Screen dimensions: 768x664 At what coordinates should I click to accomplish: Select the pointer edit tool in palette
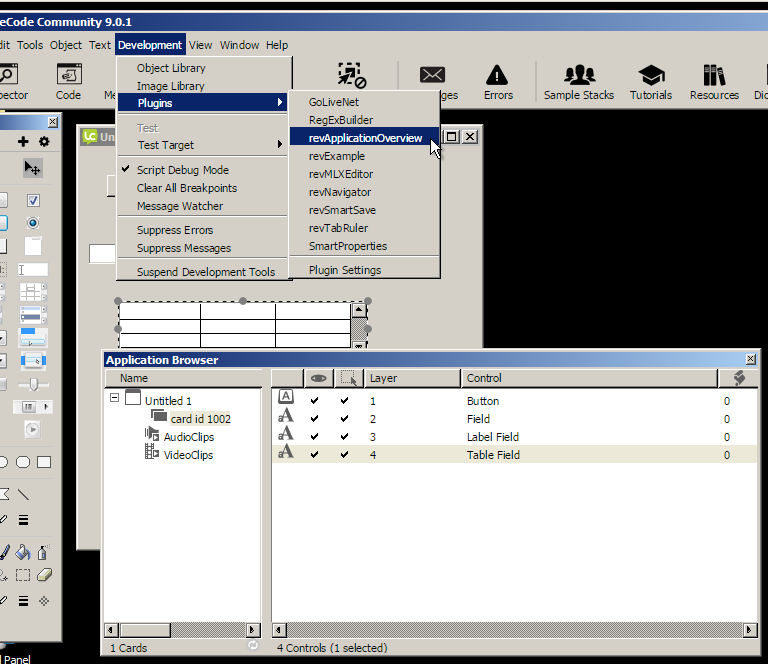(x=32, y=168)
